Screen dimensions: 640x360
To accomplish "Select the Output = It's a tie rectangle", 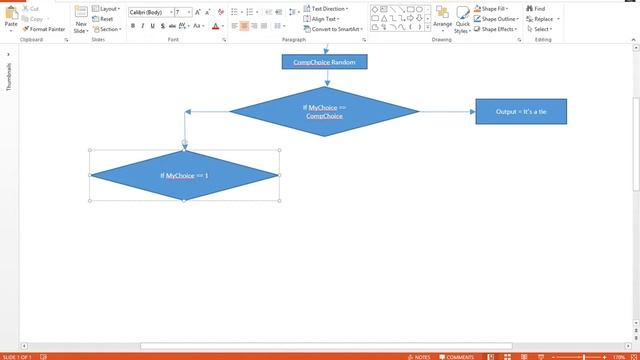I will tap(521, 111).
